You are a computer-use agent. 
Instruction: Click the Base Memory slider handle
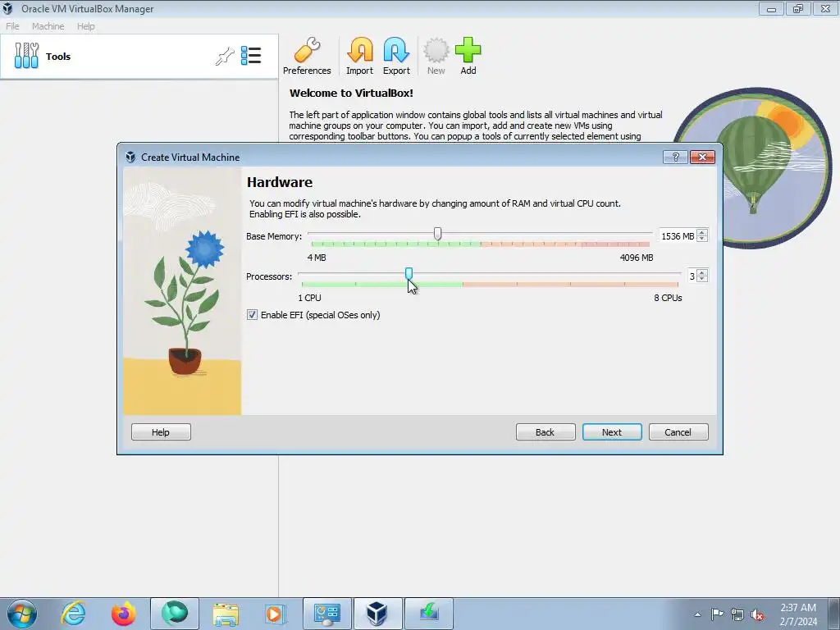438,234
